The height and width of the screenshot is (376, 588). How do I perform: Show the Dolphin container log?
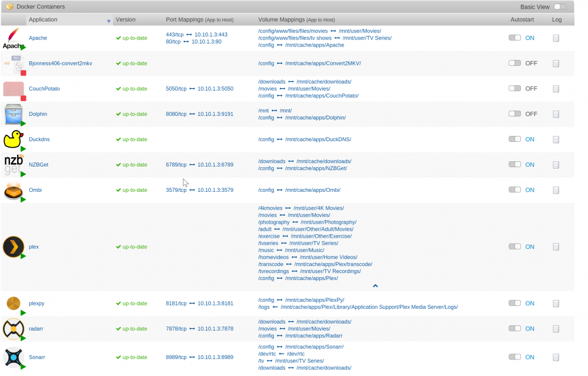pos(556,114)
